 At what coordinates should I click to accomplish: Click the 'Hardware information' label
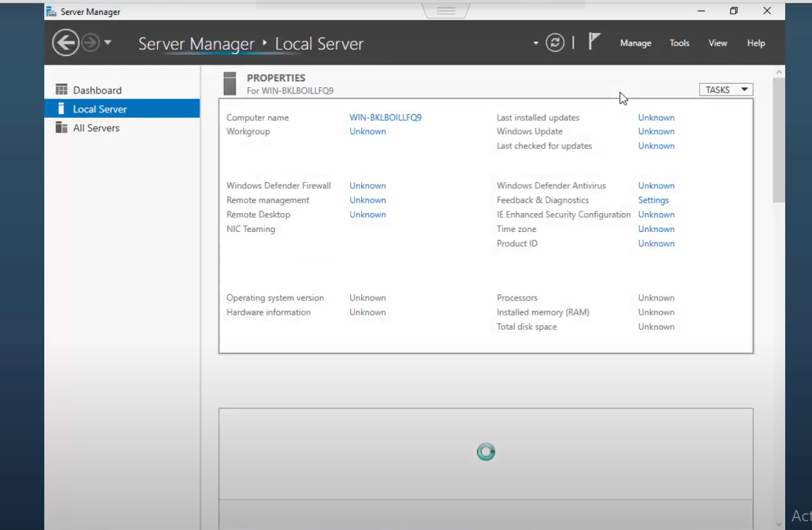point(268,312)
